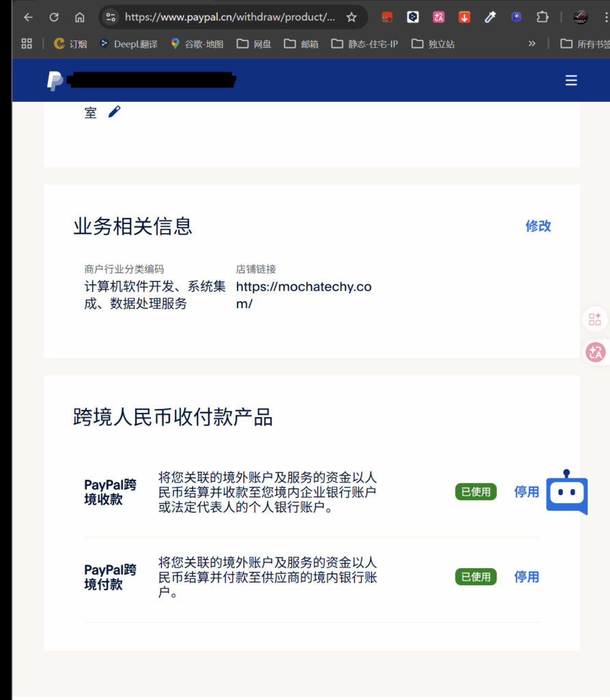Click 修改 to edit business information
Viewport: 610px width, 700px height.
coord(538,226)
